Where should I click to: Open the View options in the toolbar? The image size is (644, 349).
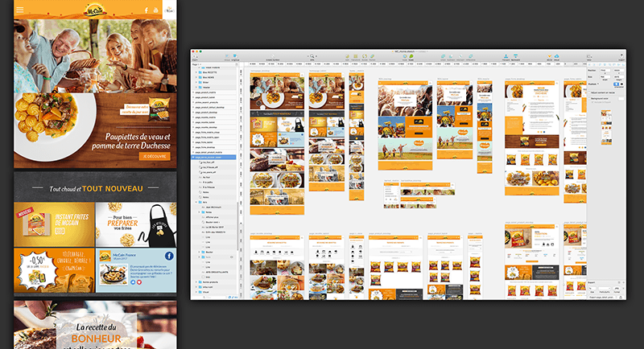click(589, 56)
